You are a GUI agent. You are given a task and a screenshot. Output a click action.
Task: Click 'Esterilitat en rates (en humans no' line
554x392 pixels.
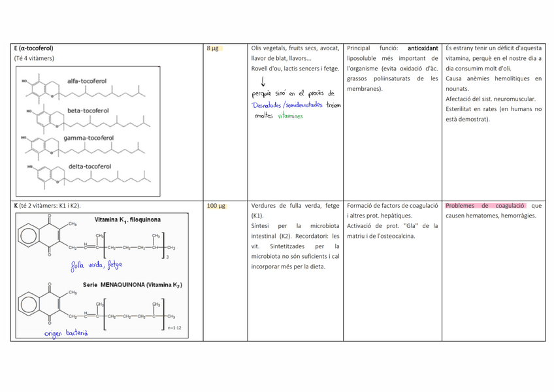(494, 109)
